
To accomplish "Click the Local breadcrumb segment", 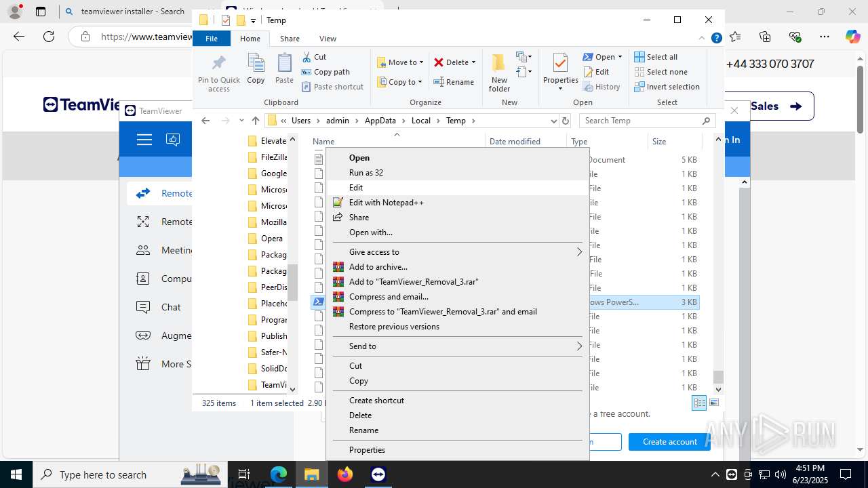I will point(420,121).
